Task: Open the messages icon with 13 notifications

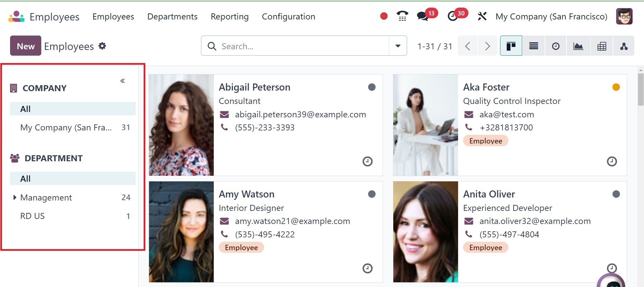Action: 423,16
